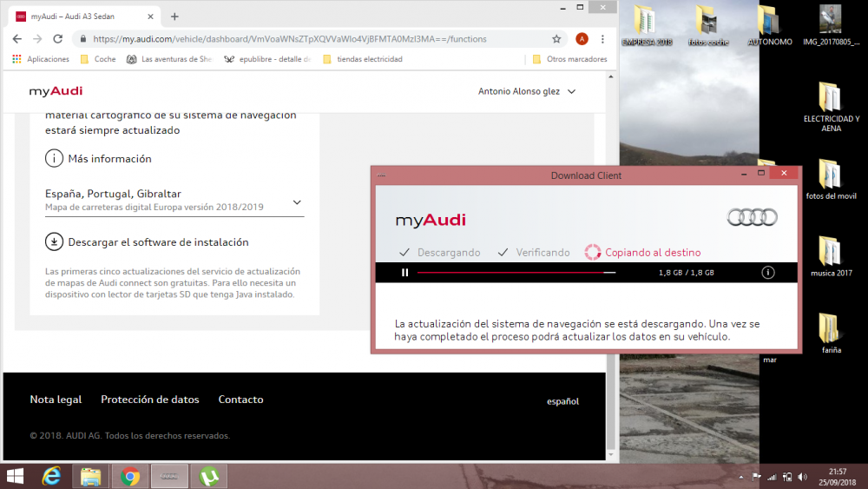Image resolution: width=868 pixels, height=489 pixels.
Task: Go back in Chrome
Action: click(x=17, y=39)
